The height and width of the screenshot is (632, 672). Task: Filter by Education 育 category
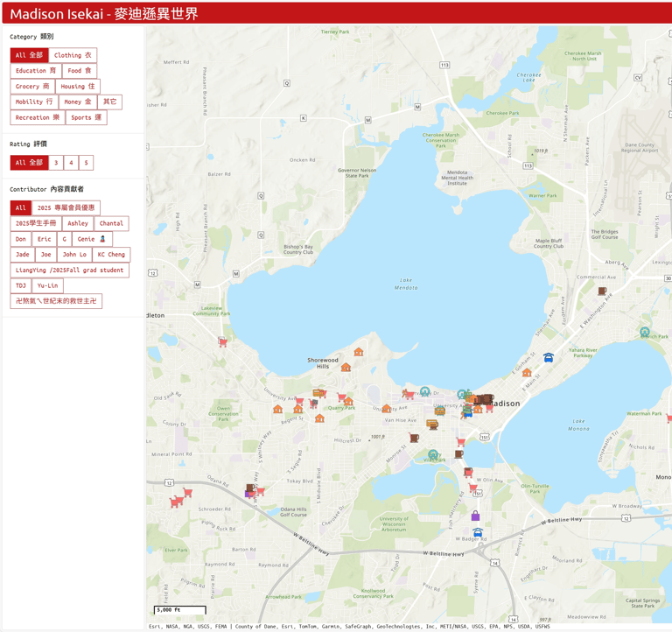click(36, 71)
